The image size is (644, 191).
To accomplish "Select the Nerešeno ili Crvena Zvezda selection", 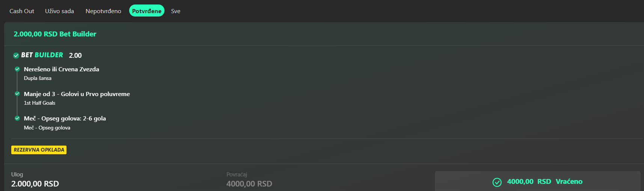I will [62, 69].
